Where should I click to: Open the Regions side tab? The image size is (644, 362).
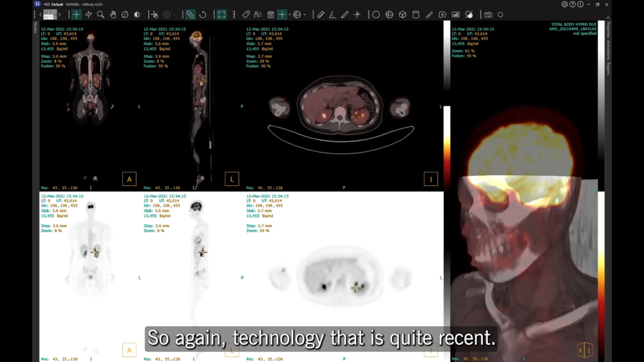[x=609, y=68]
